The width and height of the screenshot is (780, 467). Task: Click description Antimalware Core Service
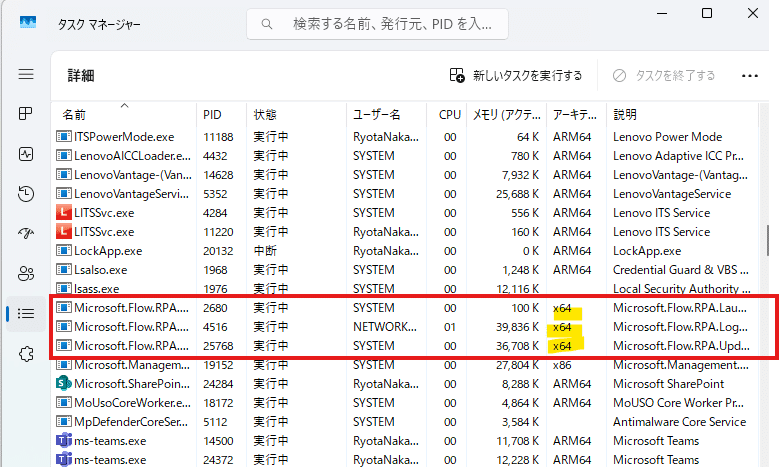tap(680, 422)
